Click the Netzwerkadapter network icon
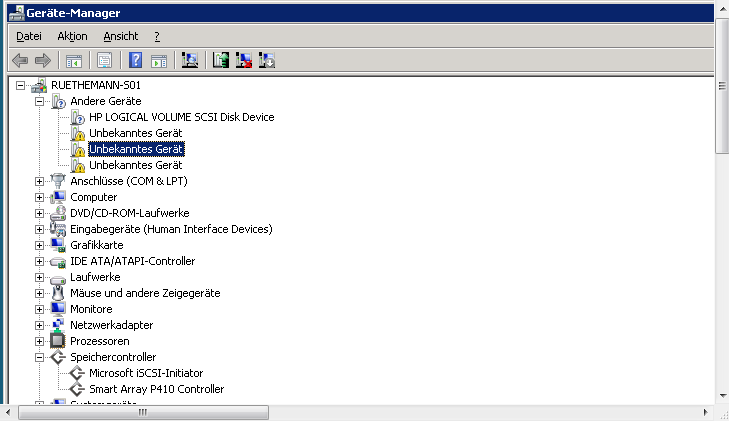Screen dimensions: 729x421 tap(58, 325)
